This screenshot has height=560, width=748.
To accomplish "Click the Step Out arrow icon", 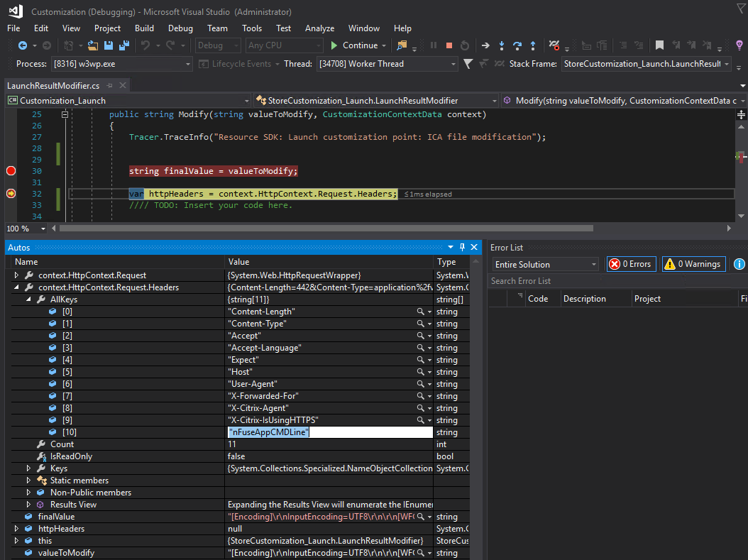I will pyautogui.click(x=533, y=45).
